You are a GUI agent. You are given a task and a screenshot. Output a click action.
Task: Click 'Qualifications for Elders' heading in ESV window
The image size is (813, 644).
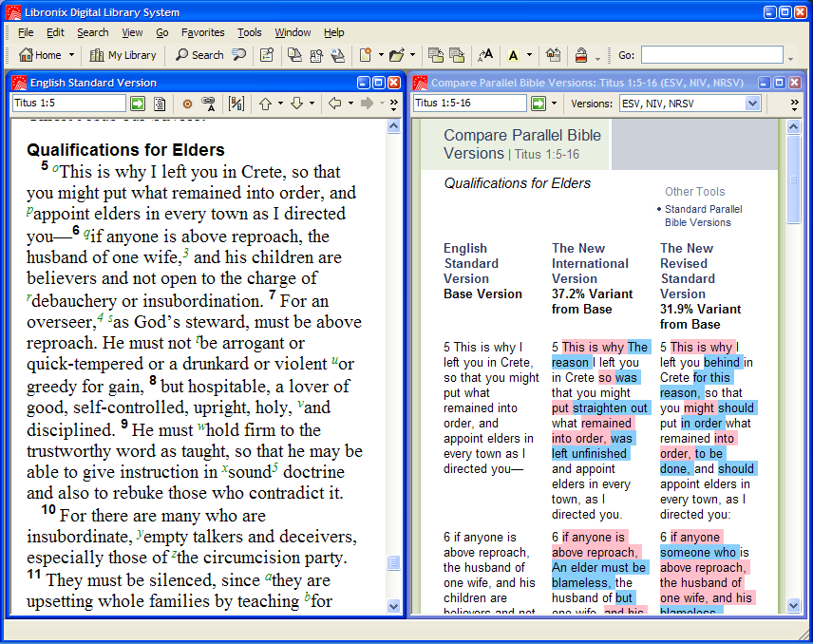pyautogui.click(x=125, y=150)
